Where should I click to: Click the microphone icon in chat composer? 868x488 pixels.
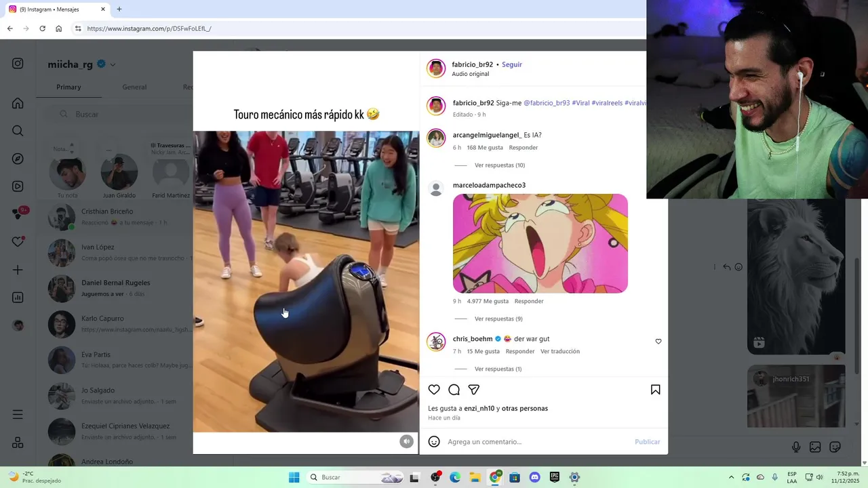(x=796, y=447)
